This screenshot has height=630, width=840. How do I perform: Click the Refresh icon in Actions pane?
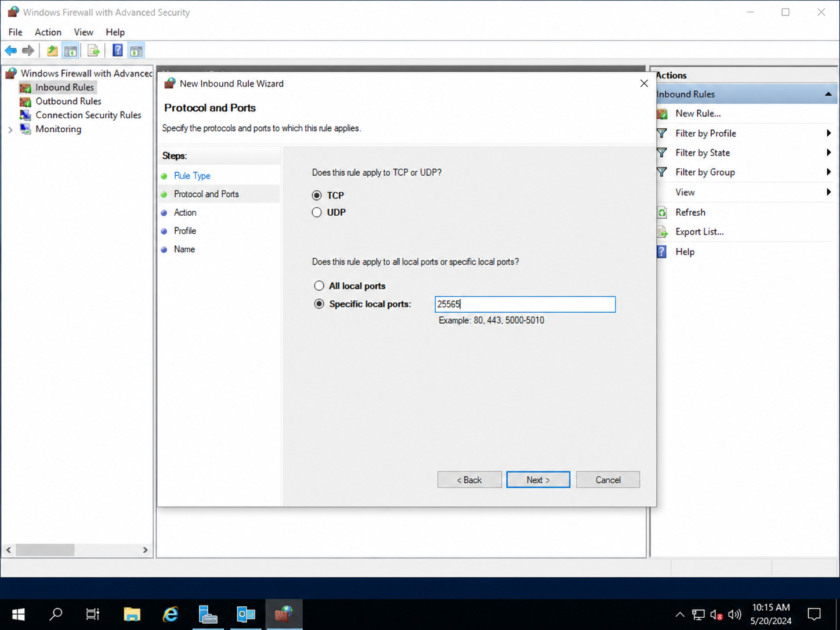tap(662, 212)
